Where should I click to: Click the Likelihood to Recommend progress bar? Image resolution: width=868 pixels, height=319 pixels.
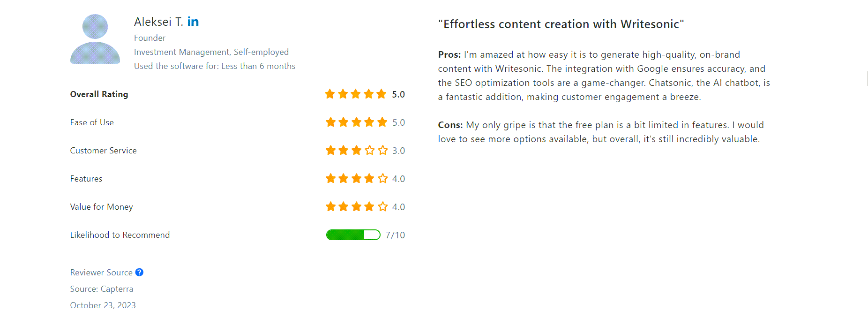click(x=353, y=235)
